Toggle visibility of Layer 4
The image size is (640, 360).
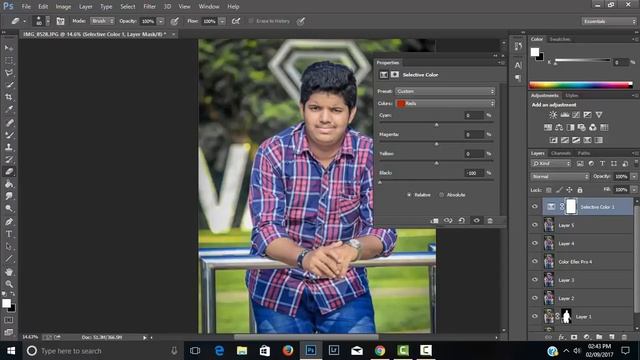[x=535, y=244]
